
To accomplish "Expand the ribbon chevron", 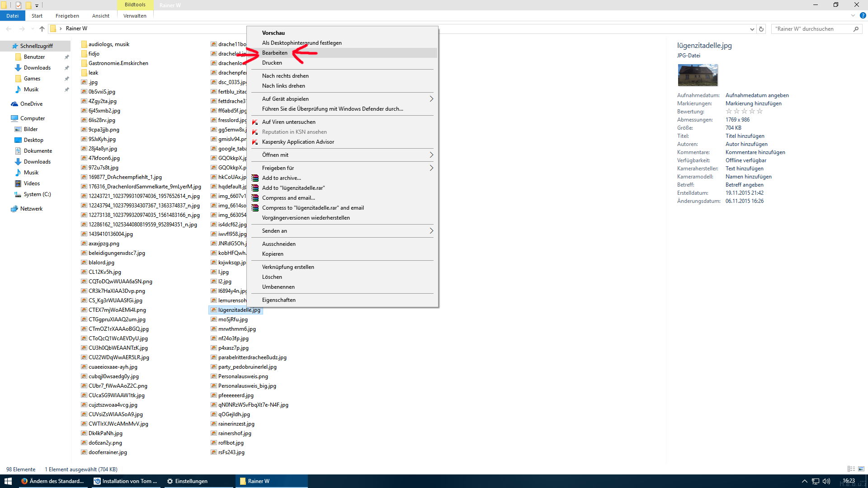I will click(853, 15).
